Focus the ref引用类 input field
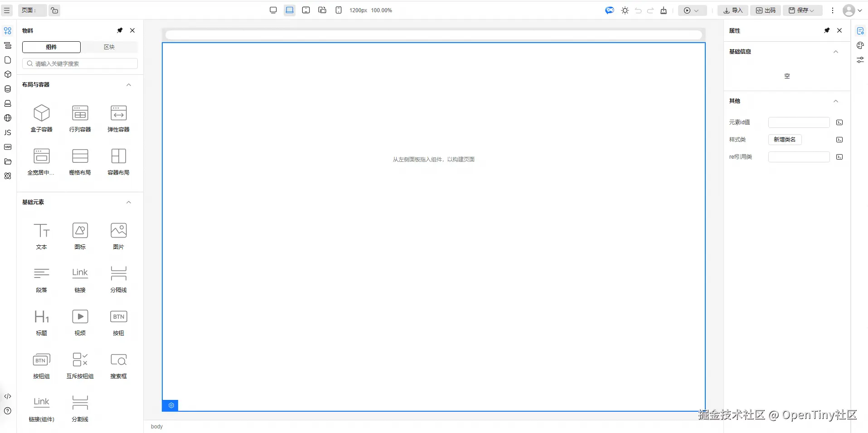Screen dimensions: 868x433 [799, 157]
